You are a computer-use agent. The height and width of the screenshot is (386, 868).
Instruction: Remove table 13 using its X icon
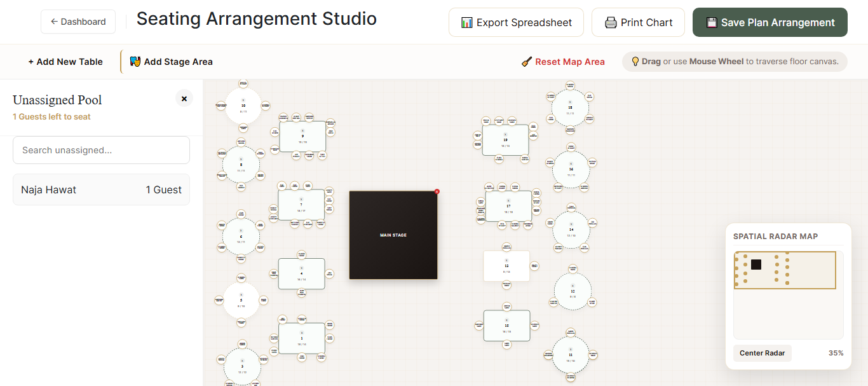pos(506,260)
